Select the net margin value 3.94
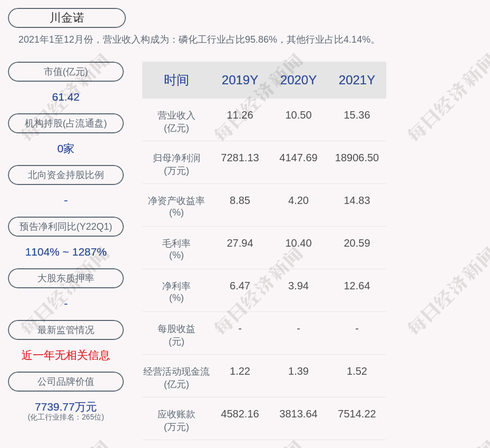The width and height of the screenshot is (490, 448). click(x=298, y=286)
